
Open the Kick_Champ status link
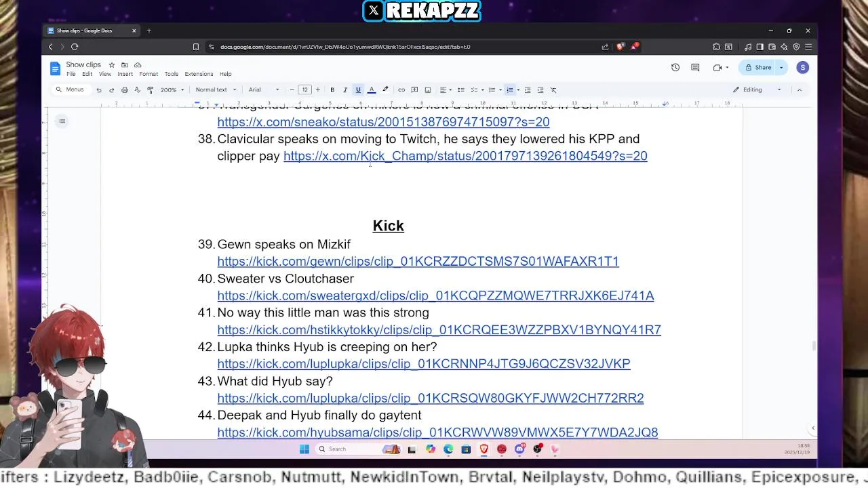click(465, 156)
